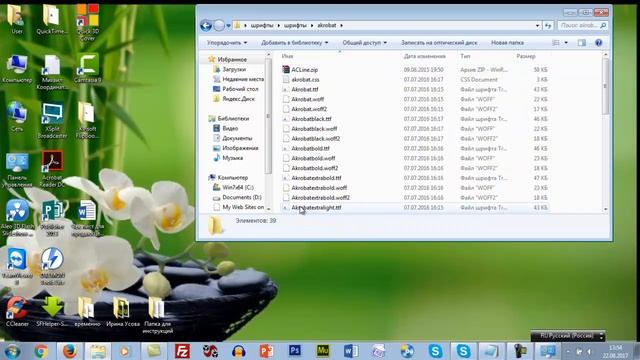Open Word from the taskbar

[351, 351]
